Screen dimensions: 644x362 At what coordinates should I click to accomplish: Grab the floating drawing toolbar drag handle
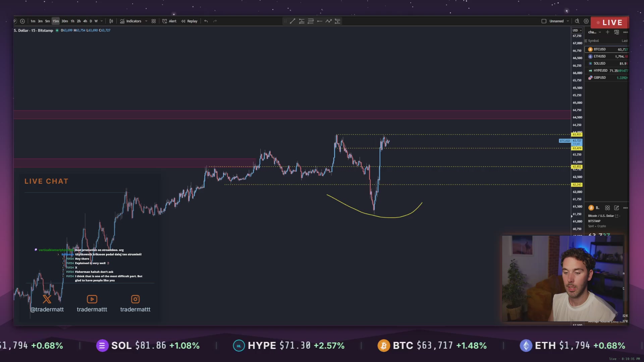pos(285,21)
